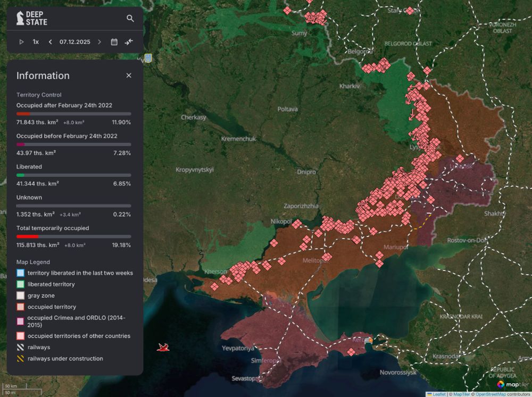Image resolution: width=532 pixels, height=397 pixels.
Task: Change the 1x playback speed
Action: pos(36,42)
